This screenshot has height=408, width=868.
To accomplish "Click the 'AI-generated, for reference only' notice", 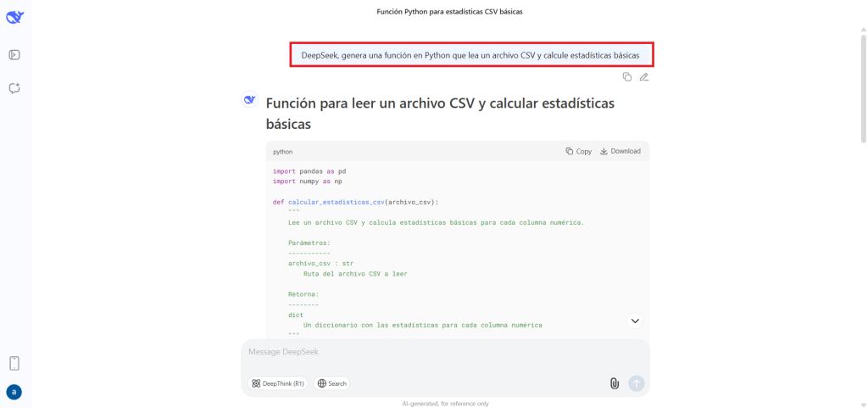I will click(445, 404).
